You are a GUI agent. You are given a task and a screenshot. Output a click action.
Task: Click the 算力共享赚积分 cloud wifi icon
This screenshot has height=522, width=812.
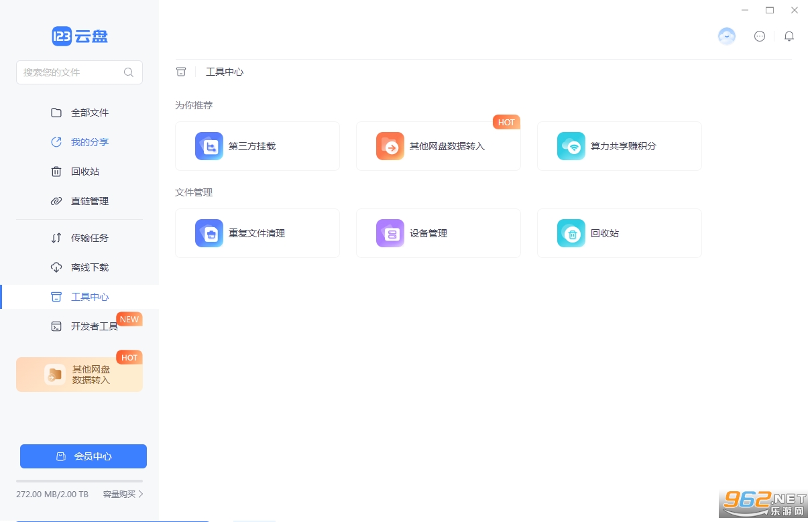(x=571, y=146)
